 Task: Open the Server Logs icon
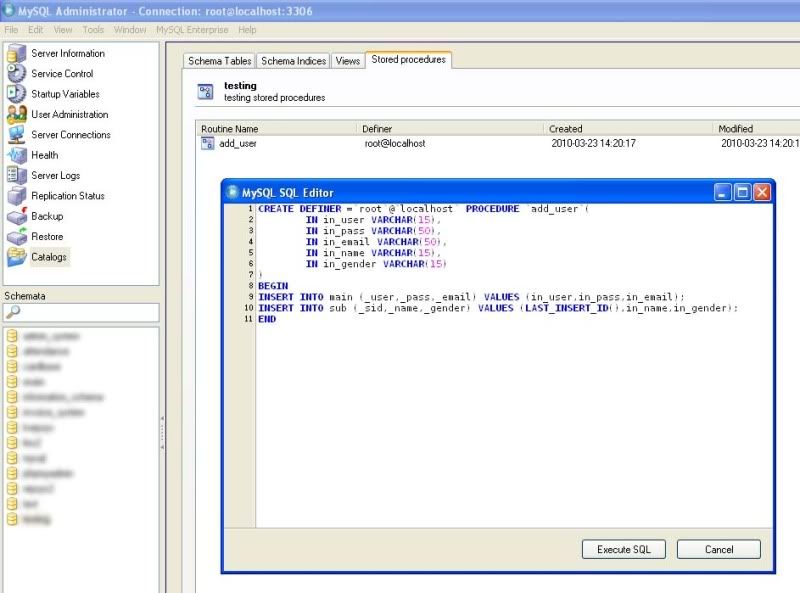click(x=16, y=176)
